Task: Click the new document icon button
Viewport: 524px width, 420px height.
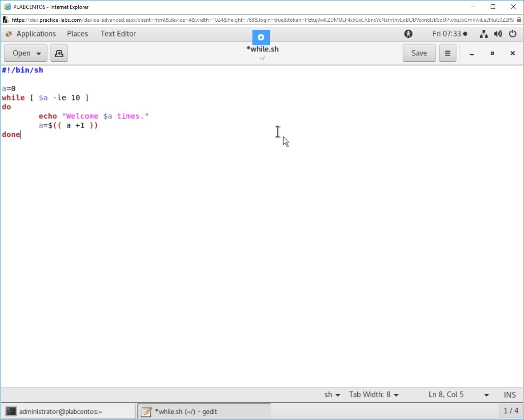Action: pos(59,53)
